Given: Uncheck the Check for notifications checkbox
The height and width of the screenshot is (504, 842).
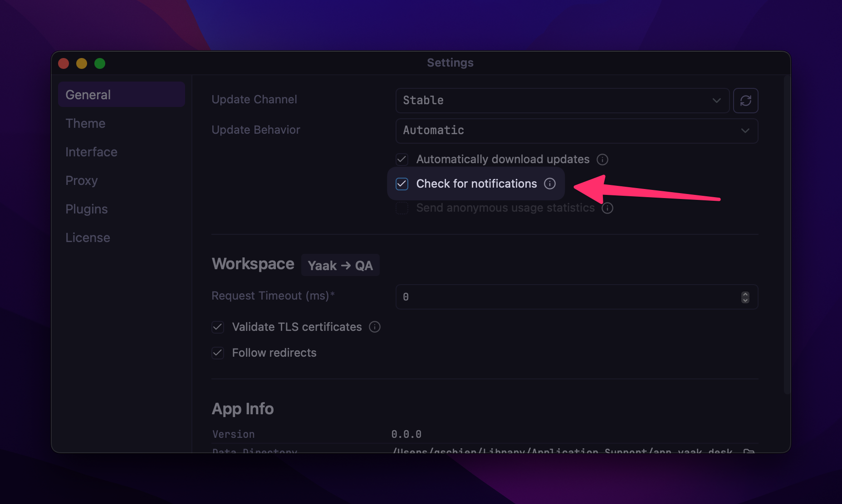Looking at the screenshot, I should point(402,184).
